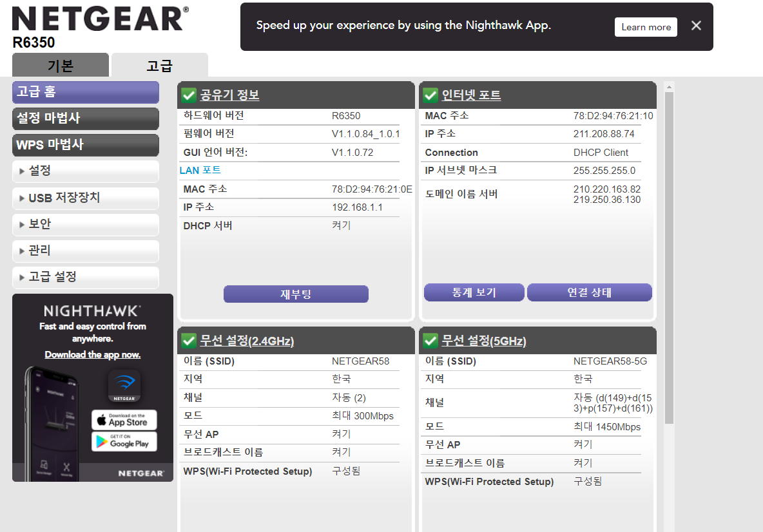This screenshot has height=532, width=763.
Task: Close the Nighthawk App banner
Action: [x=696, y=26]
